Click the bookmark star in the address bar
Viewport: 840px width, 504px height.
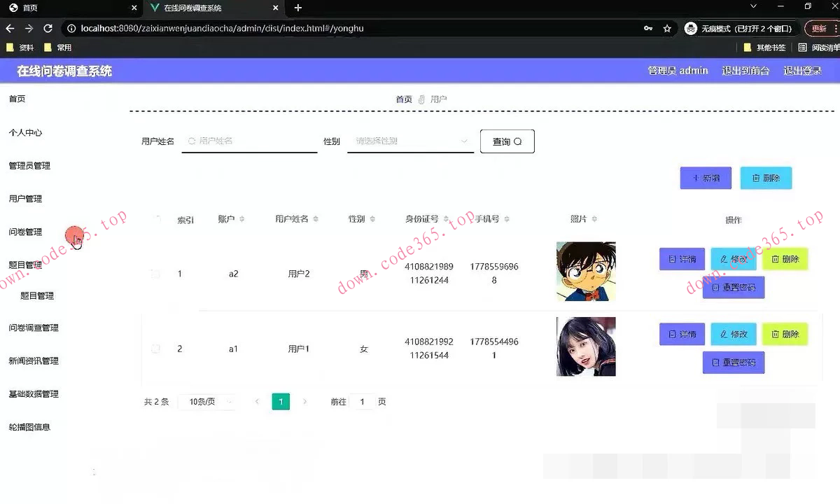click(667, 29)
